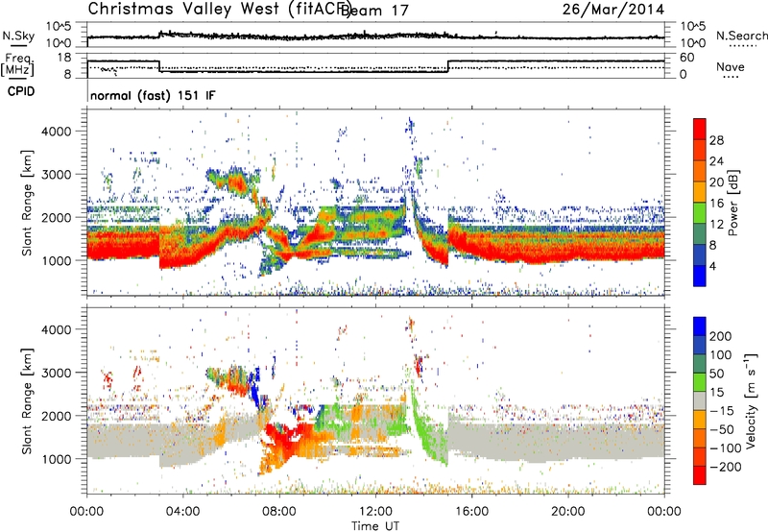Click the 12:00 time tick label

pyautogui.click(x=375, y=512)
